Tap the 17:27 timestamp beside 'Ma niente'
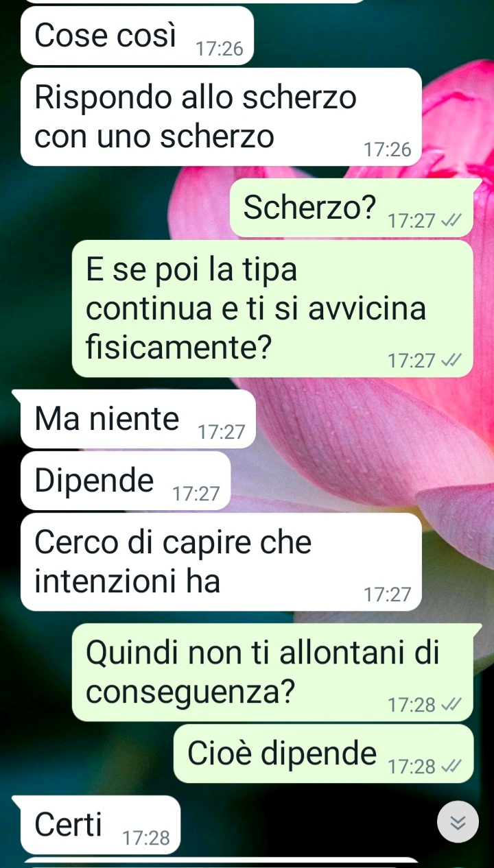494x868 pixels. point(221,433)
